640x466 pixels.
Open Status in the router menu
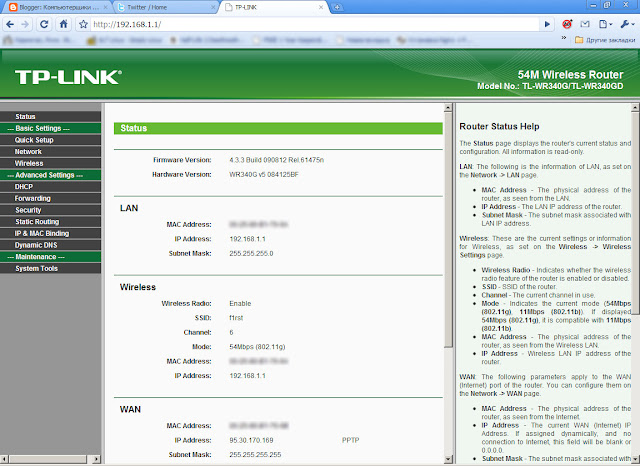tap(51, 117)
